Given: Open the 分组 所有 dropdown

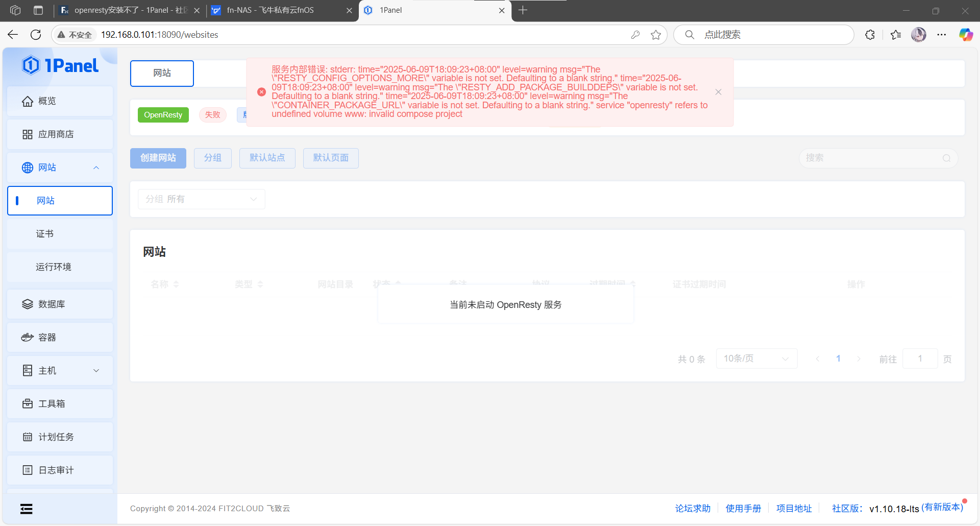Looking at the screenshot, I should point(202,199).
